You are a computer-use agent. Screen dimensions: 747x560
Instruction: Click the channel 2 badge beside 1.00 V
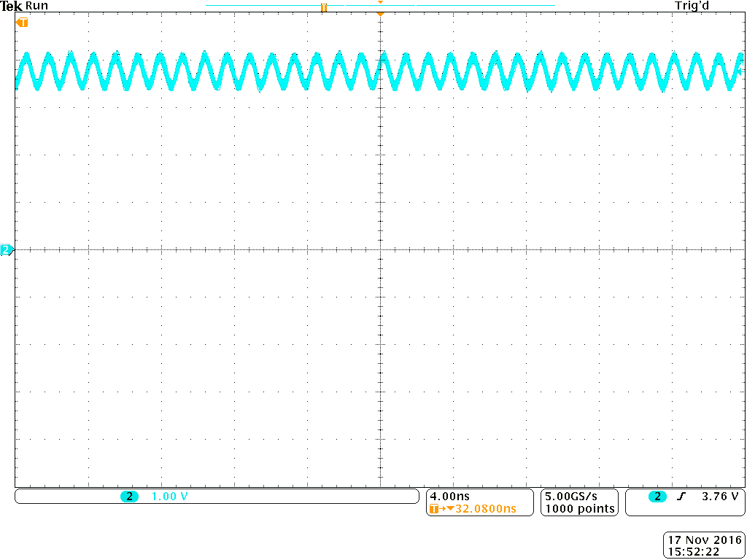click(129, 497)
